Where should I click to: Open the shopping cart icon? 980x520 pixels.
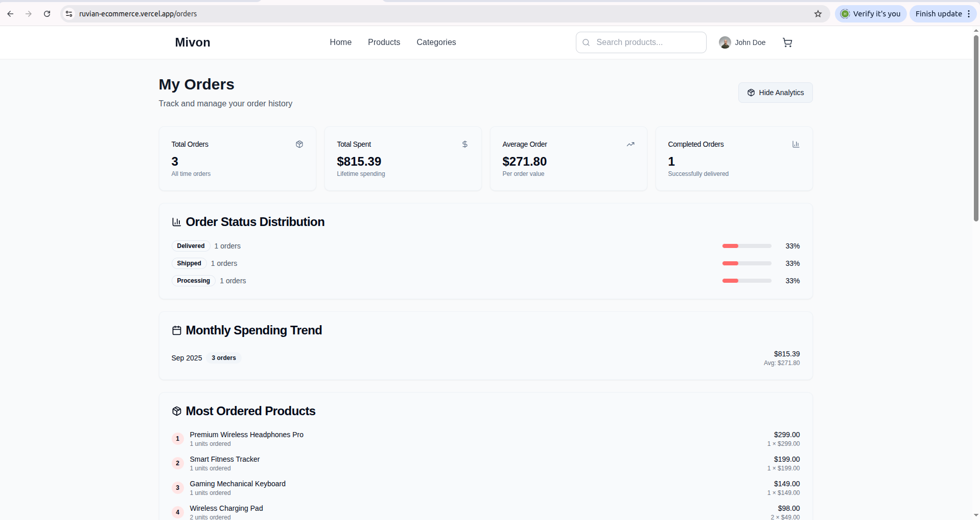(787, 42)
